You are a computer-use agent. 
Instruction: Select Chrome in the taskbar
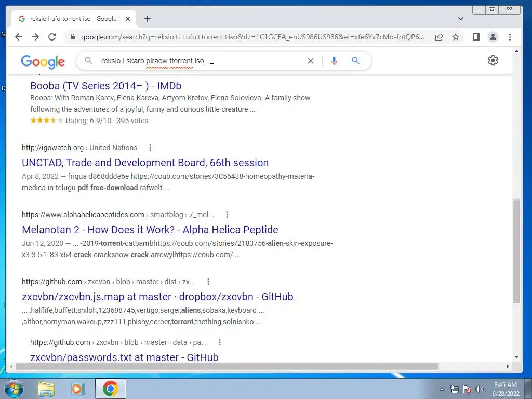111,389
